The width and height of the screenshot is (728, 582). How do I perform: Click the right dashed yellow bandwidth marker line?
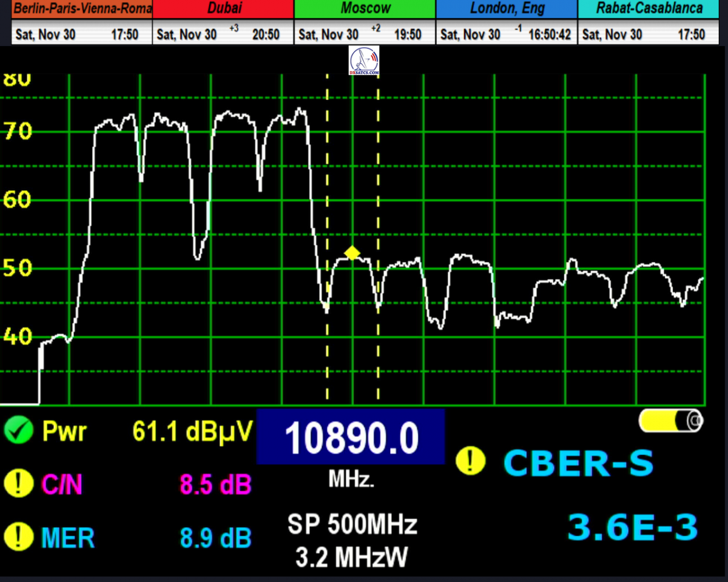coord(378,182)
